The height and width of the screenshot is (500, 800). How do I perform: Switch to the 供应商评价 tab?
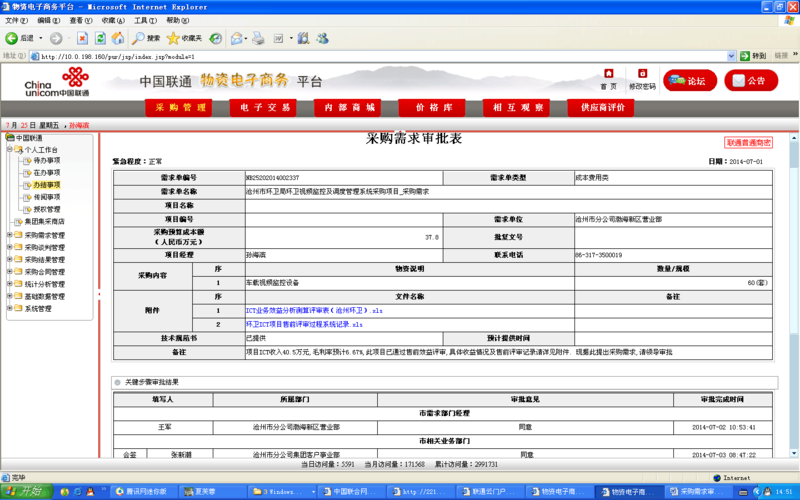tap(601, 108)
